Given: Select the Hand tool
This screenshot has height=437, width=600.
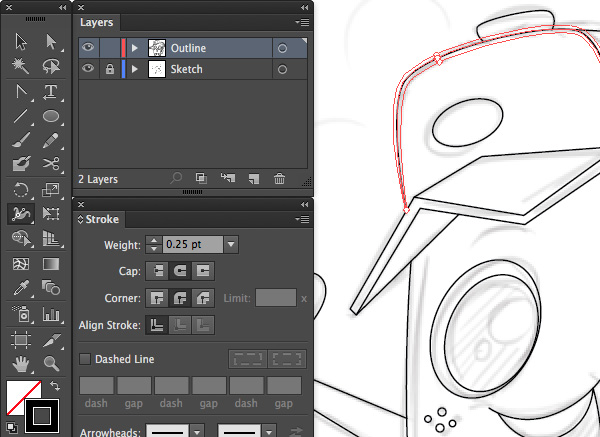Looking at the screenshot, I should point(20,362).
